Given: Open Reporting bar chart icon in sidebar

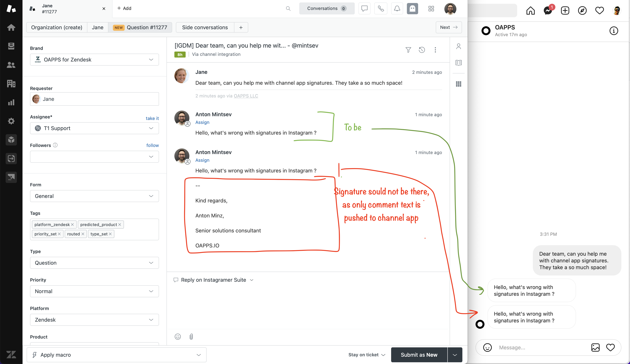Looking at the screenshot, I should 11,103.
